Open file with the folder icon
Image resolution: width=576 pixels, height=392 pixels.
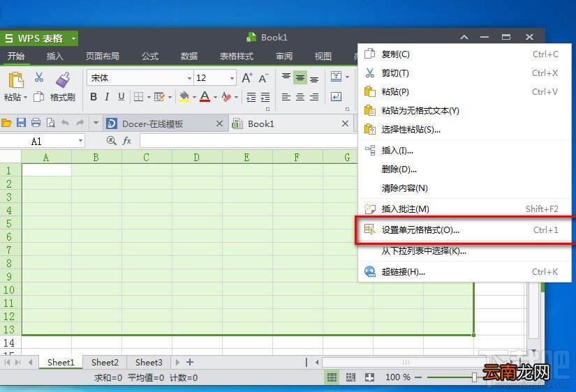point(6,123)
